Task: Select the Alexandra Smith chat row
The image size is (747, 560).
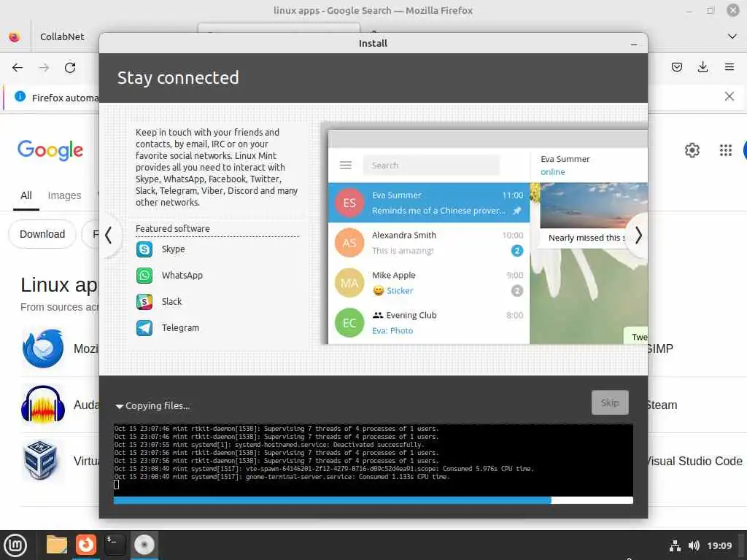Action: [429, 243]
